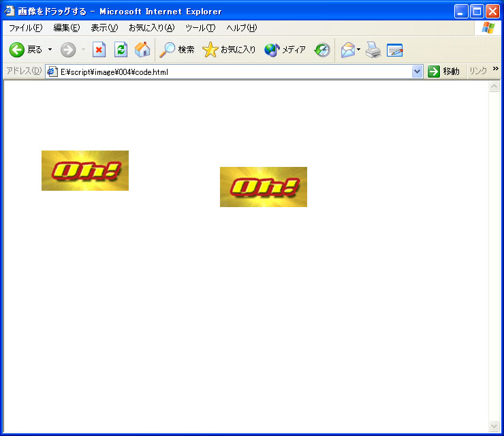Image resolution: width=504 pixels, height=436 pixels.
Task: Click the page icon in the address bar
Action: [52, 72]
